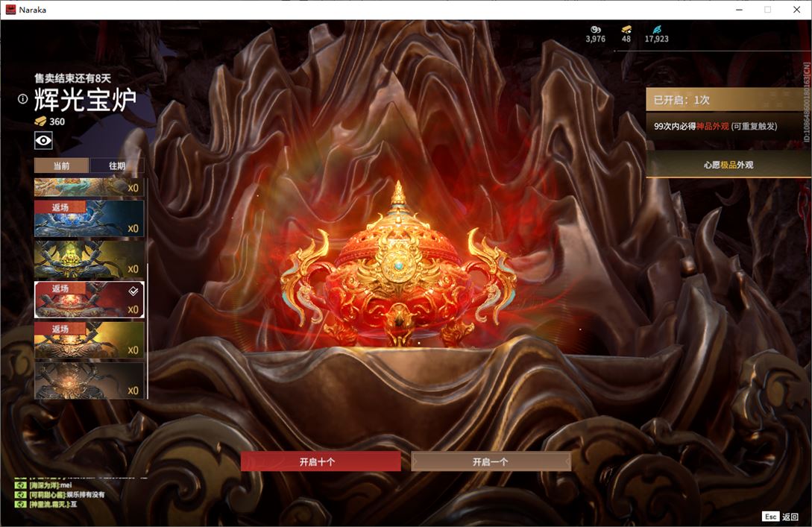Minimize the Naraka window
This screenshot has height=527, width=812.
tap(740, 10)
